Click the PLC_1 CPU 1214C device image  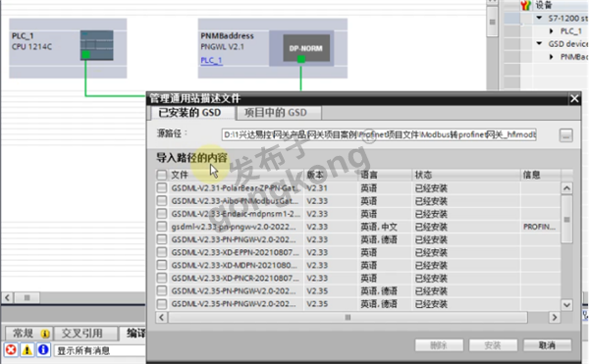point(96,45)
